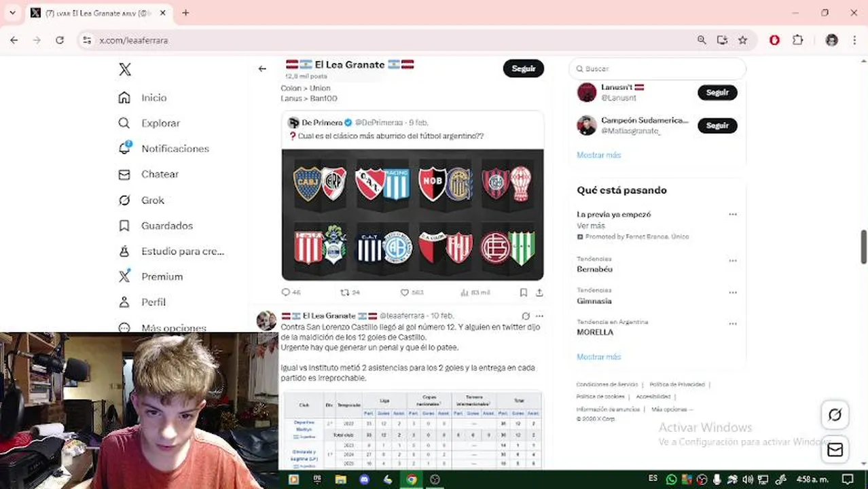The image size is (868, 489).
Task: Open a new browser tab
Action: tap(185, 13)
